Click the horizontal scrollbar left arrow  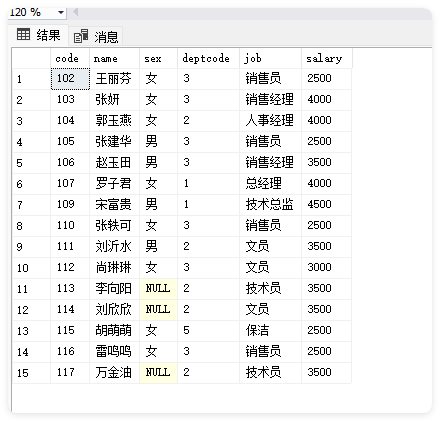point(76,12)
